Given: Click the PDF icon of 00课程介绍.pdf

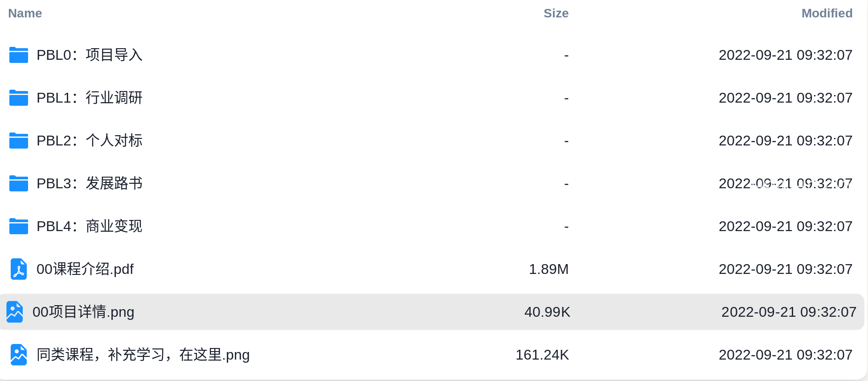Looking at the screenshot, I should (19, 269).
